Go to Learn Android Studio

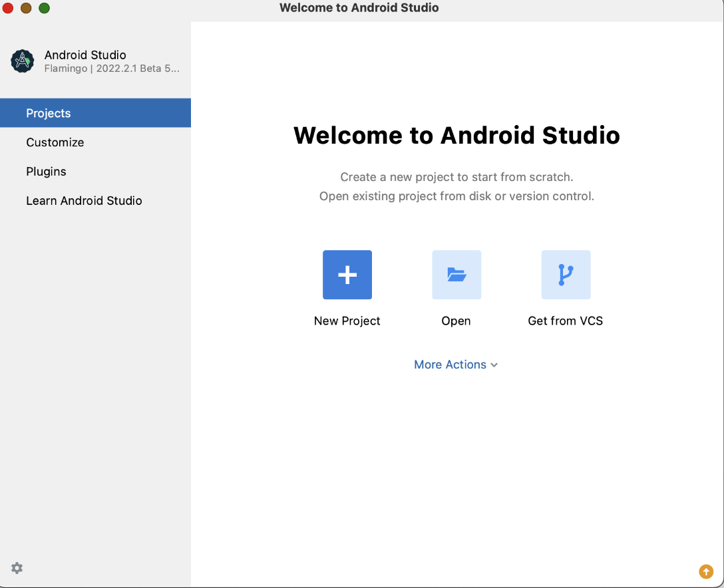click(96, 200)
